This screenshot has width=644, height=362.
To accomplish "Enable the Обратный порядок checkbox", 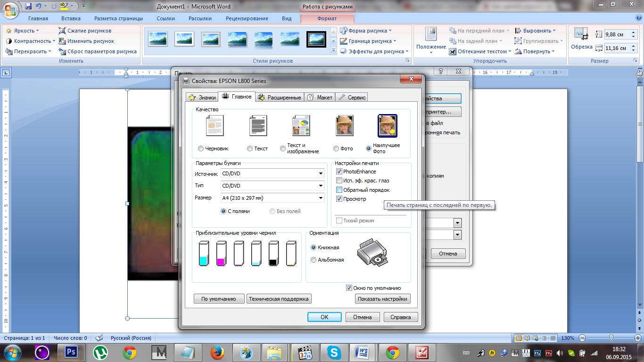I will click(339, 190).
